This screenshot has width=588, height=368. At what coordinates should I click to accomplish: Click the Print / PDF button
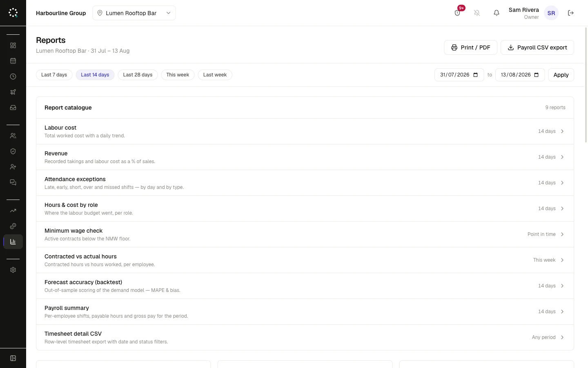470,47
